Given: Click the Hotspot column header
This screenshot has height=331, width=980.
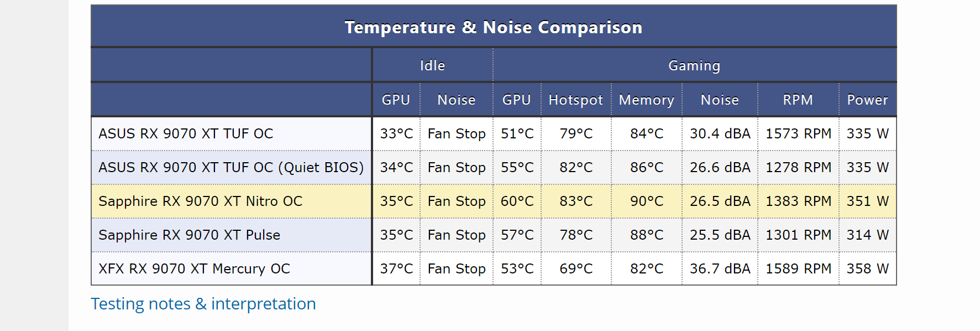Looking at the screenshot, I should (576, 100).
